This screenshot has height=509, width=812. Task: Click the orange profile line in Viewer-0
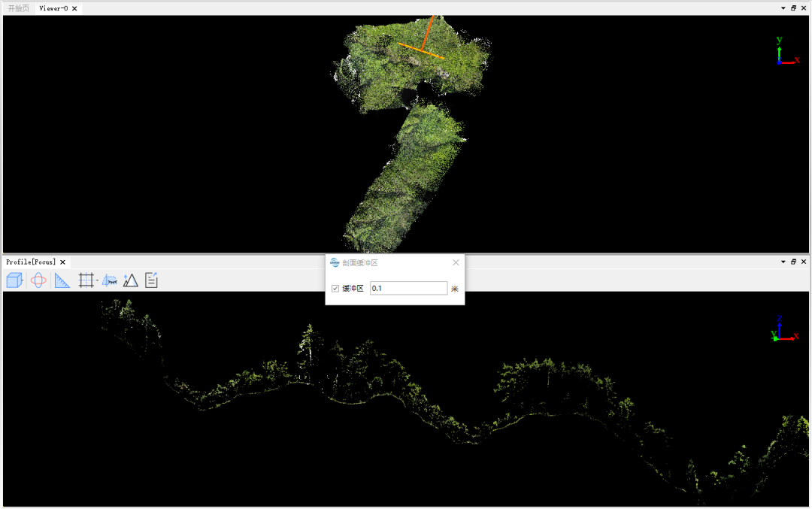(x=421, y=50)
